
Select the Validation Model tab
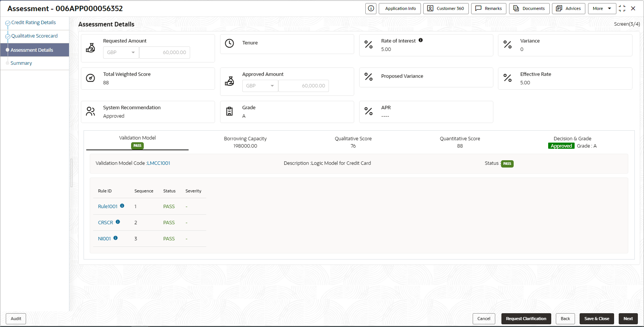[137, 141]
